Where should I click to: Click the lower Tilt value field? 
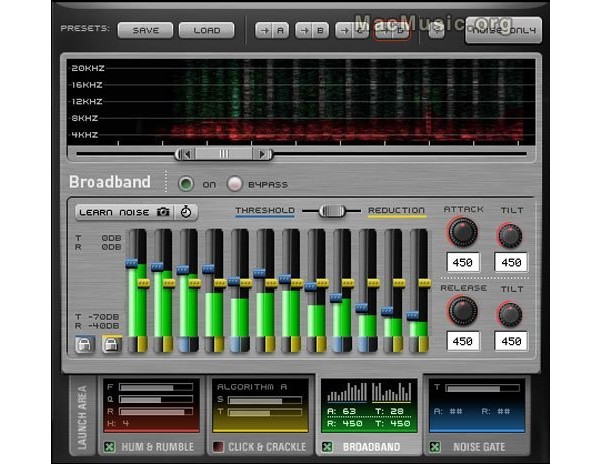(x=511, y=341)
